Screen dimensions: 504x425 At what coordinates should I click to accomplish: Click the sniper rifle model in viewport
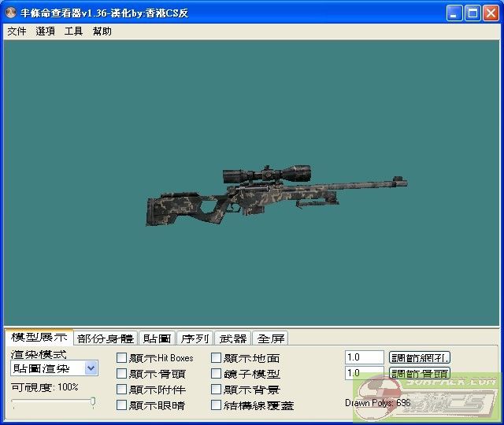(268, 193)
